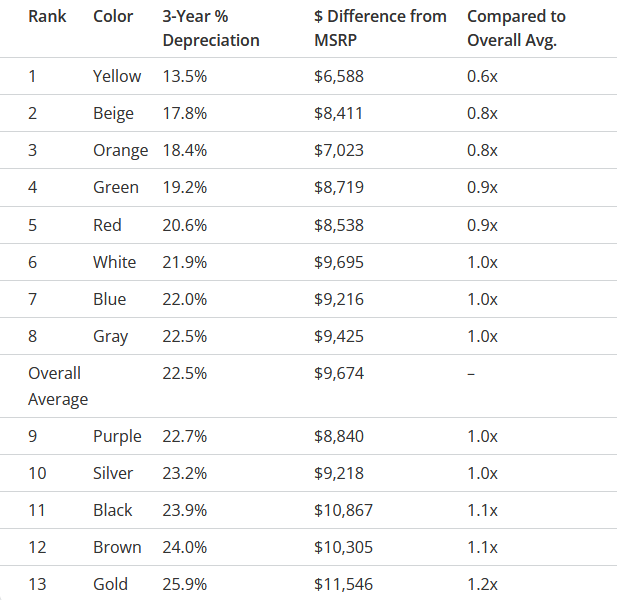Select the Beige color cell
This screenshot has height=600, width=617.
click(x=113, y=113)
